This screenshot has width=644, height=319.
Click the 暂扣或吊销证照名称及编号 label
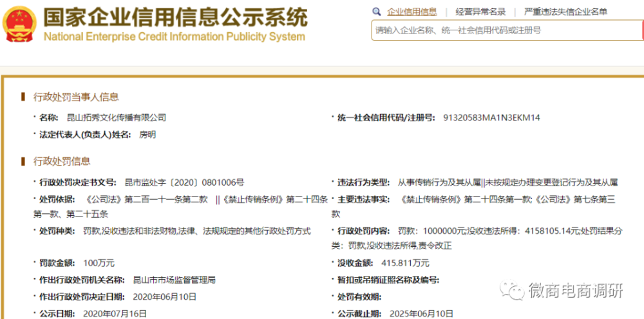point(388,280)
